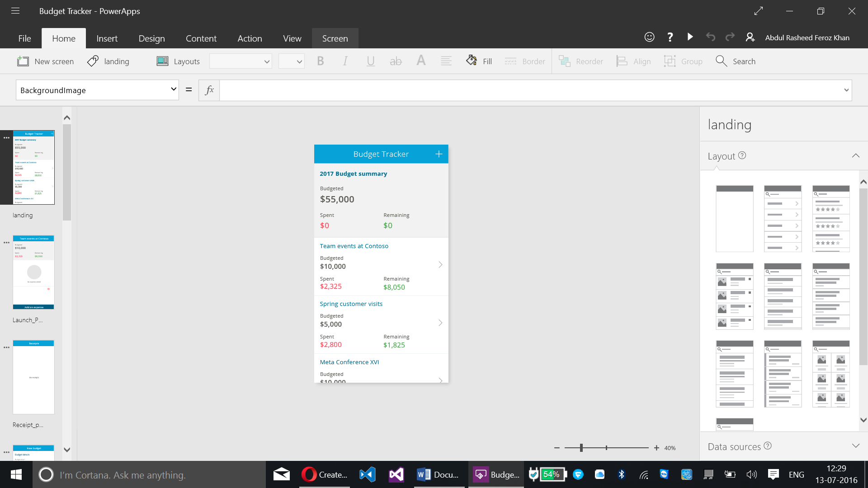
Task: Select the Receipt_p... screen thumbnail
Action: pyautogui.click(x=34, y=377)
